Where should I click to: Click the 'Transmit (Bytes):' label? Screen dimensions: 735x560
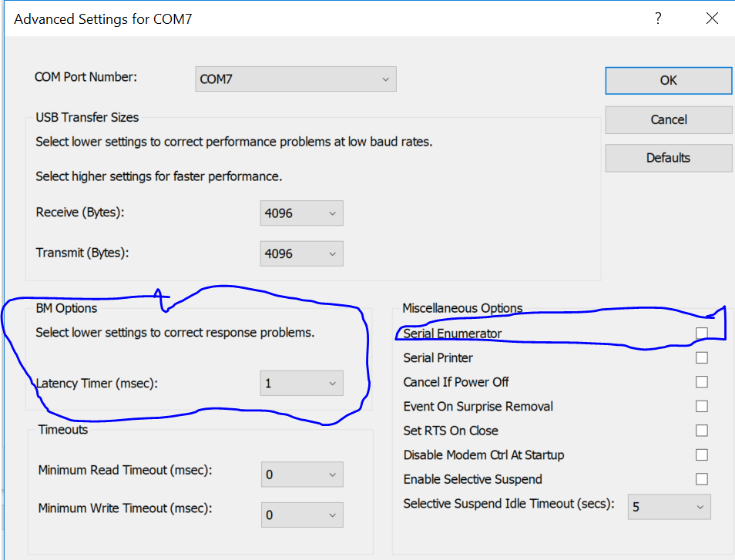(82, 253)
